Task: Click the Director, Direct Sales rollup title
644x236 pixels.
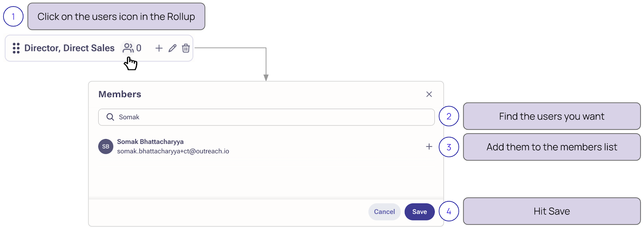Action: pyautogui.click(x=69, y=48)
